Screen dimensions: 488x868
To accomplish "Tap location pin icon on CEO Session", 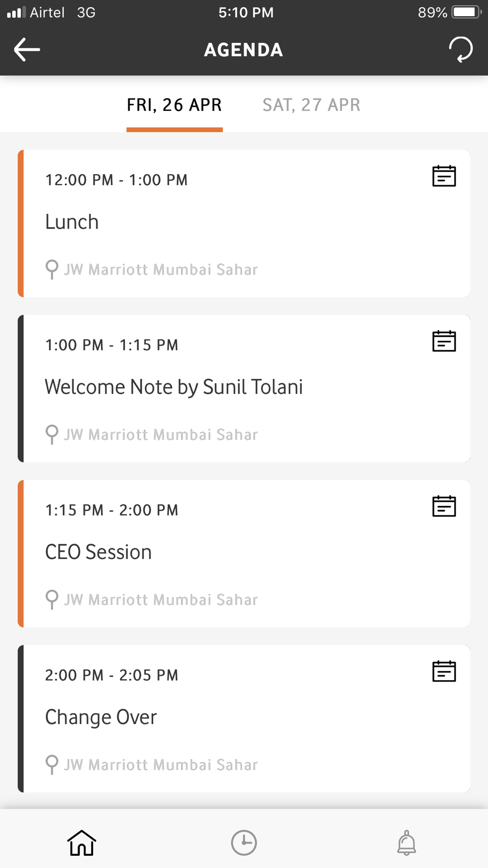I will pos(52,599).
